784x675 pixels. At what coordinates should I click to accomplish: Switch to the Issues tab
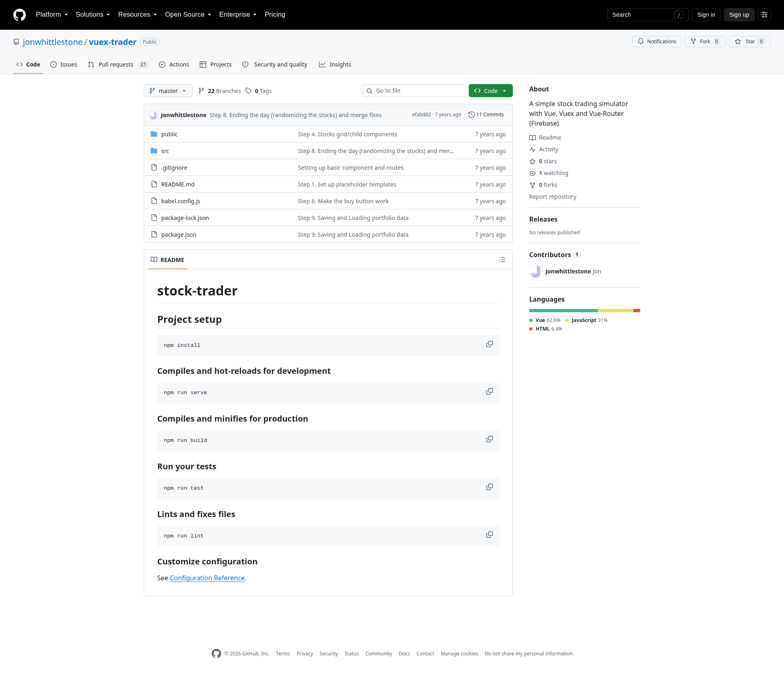pos(64,64)
